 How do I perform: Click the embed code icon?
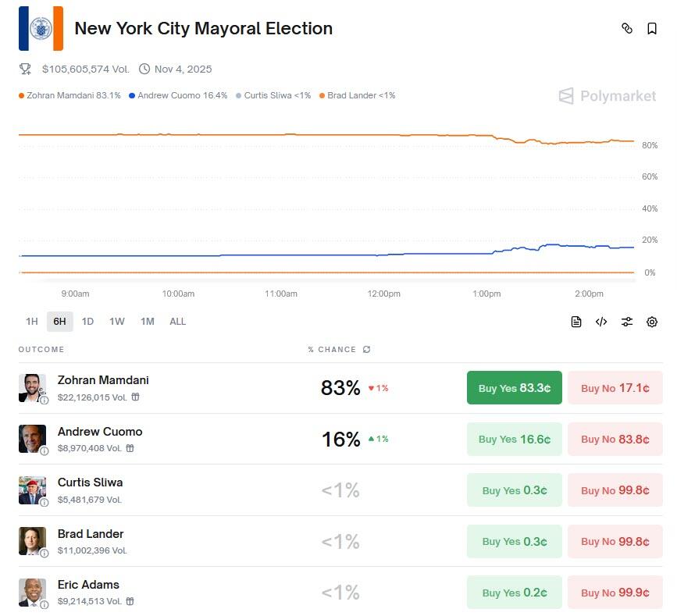[x=601, y=322]
